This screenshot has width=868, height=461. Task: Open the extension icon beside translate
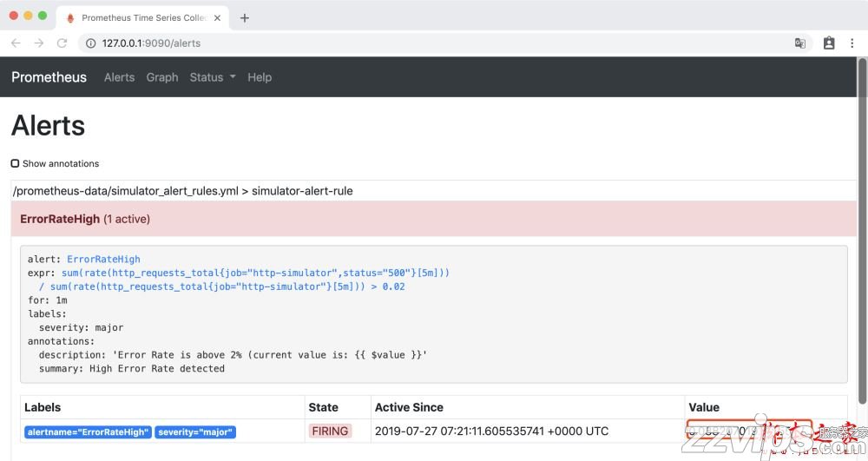pyautogui.click(x=829, y=43)
